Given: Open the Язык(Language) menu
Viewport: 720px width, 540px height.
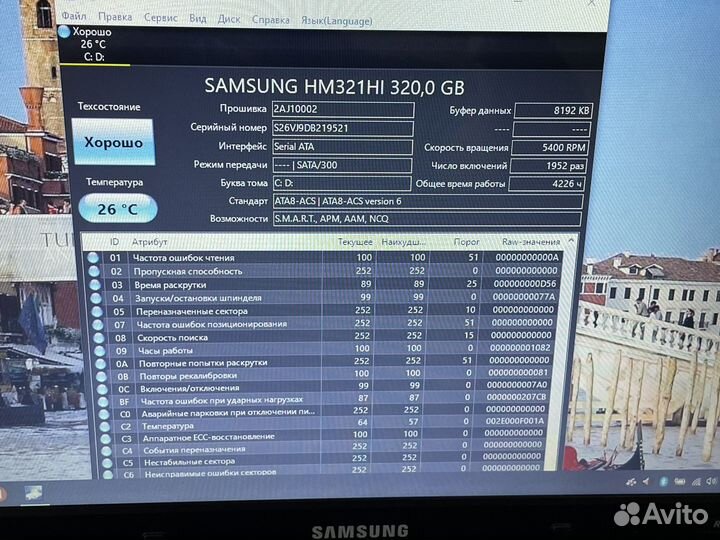Looking at the screenshot, I should tap(337, 21).
